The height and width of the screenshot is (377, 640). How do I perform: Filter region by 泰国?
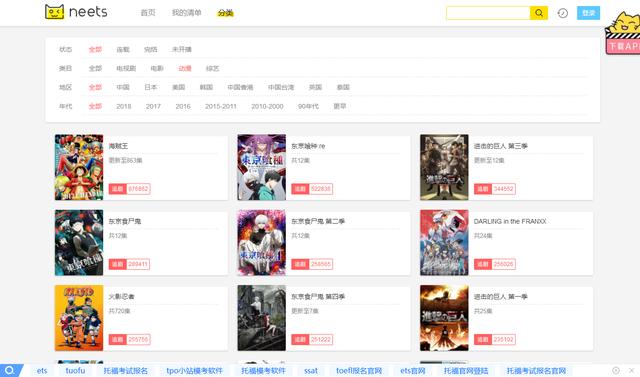(x=343, y=87)
